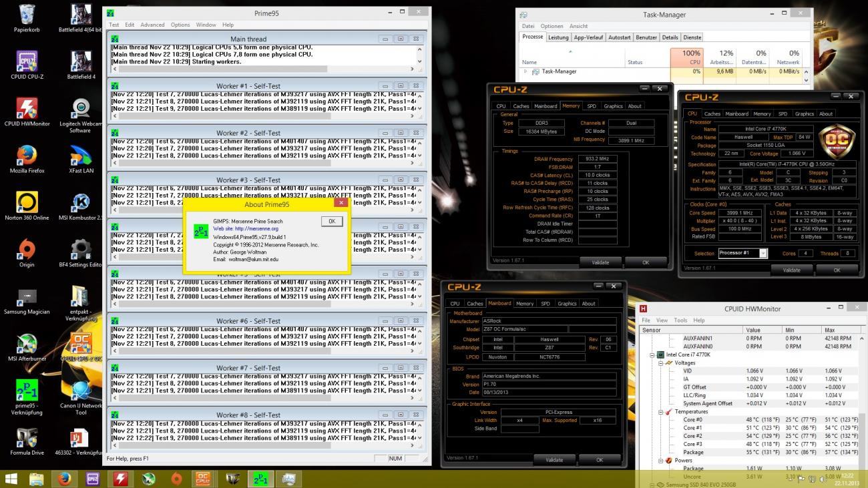Open the CPUID CPU-Z desktop shortcut
Image resolution: width=868 pixels, height=488 pixels.
click(x=27, y=65)
